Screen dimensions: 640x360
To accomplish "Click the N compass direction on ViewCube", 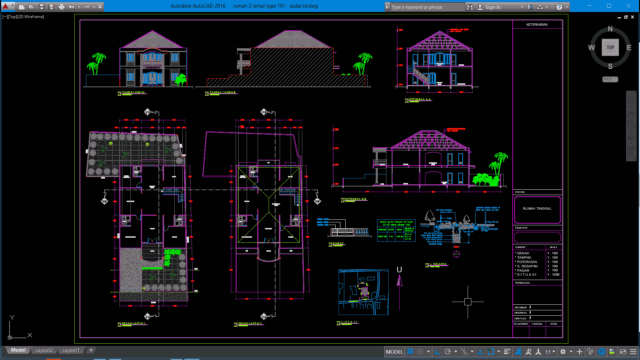I will 610,29.
